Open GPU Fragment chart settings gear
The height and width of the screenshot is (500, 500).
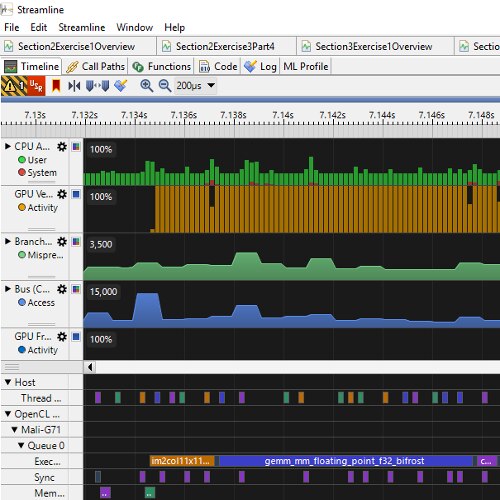coord(62,336)
